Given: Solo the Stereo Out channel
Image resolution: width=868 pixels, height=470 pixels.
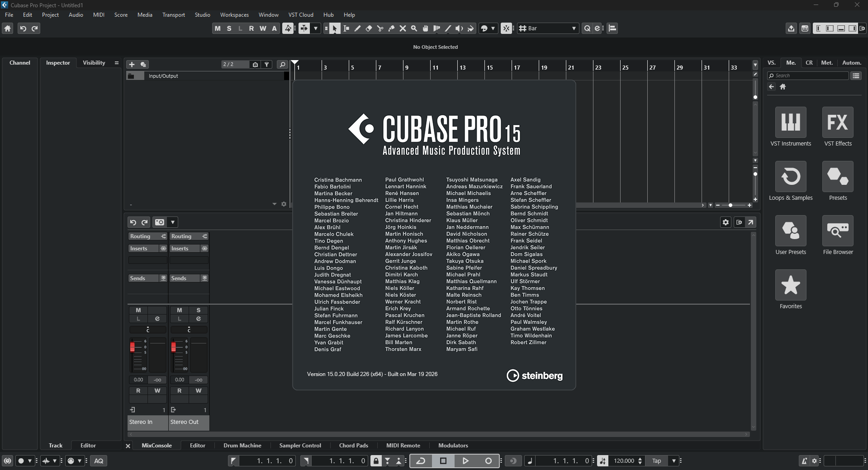Looking at the screenshot, I should [x=198, y=310].
